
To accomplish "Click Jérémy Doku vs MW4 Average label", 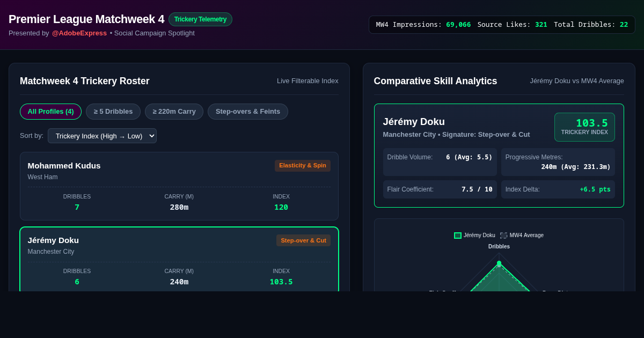I will point(577,81).
